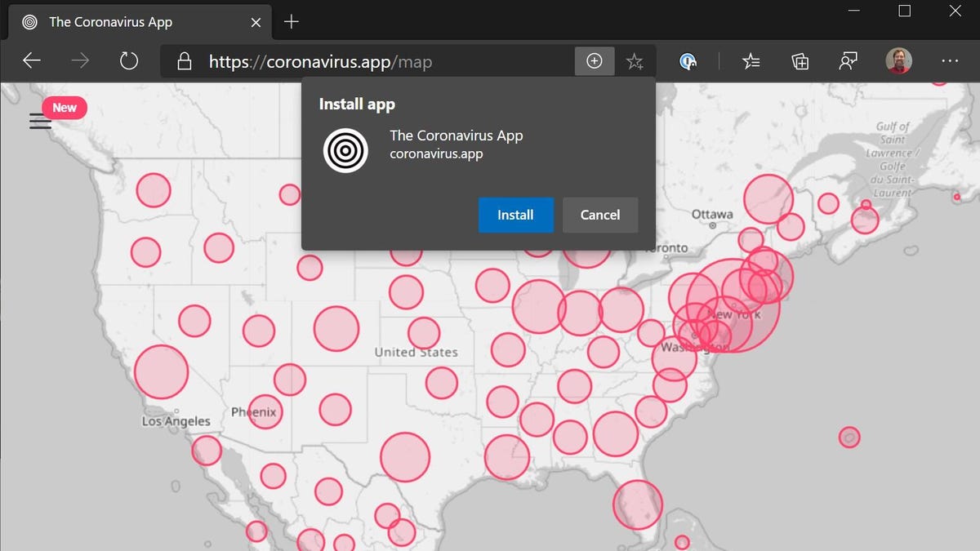The height and width of the screenshot is (551, 980).
Task: Add this page to Collections
Action: (800, 60)
